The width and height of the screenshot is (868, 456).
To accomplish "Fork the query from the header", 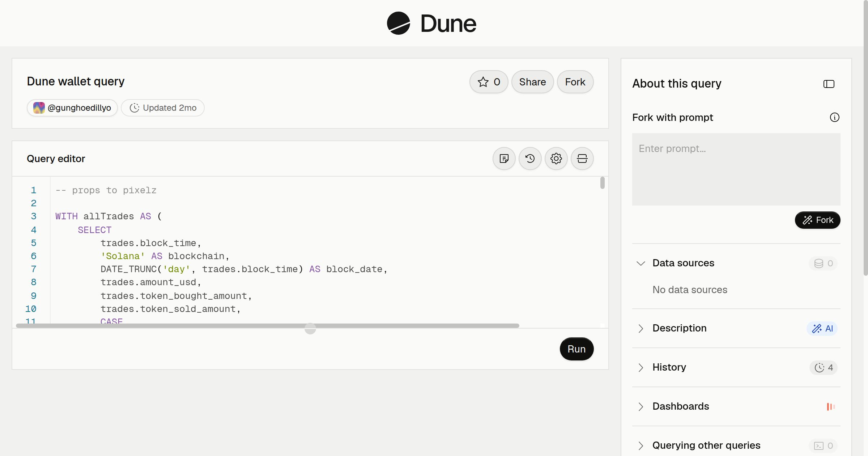I will 575,82.
